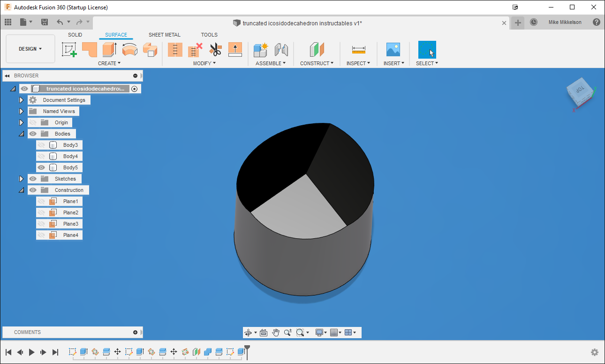Activate the Pan hand tool in navigation bar

[276, 332]
